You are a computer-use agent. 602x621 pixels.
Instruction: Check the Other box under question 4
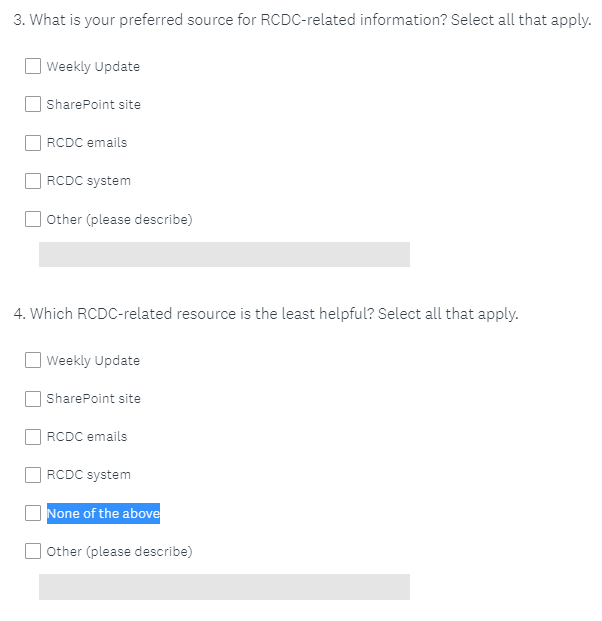tap(33, 551)
